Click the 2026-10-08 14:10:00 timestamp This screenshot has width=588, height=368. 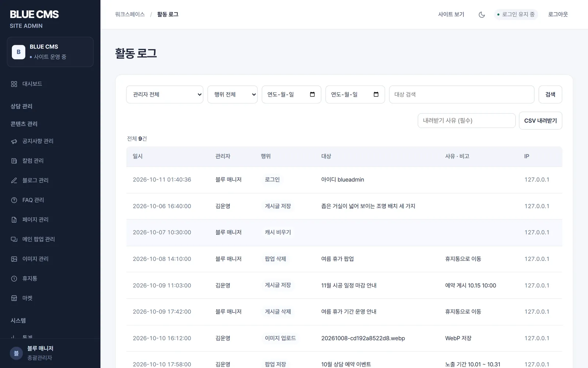[x=162, y=259]
